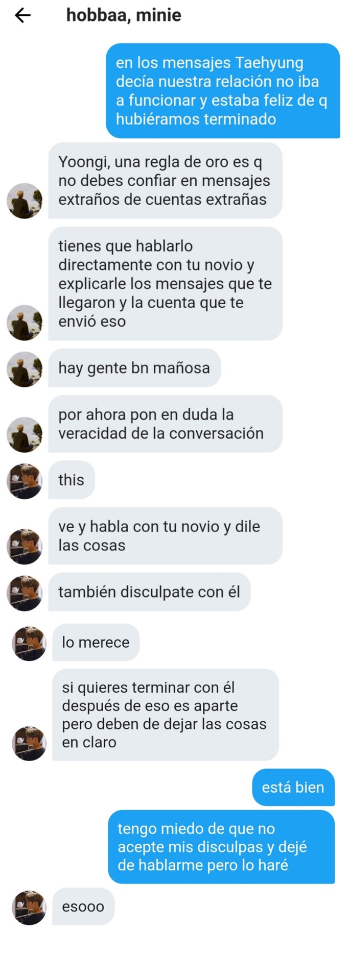Image resolution: width=349 pixels, height=980 pixels.
Task: Tap avatar beside 'Yoongi, una regla de oro' message
Action: (24, 201)
